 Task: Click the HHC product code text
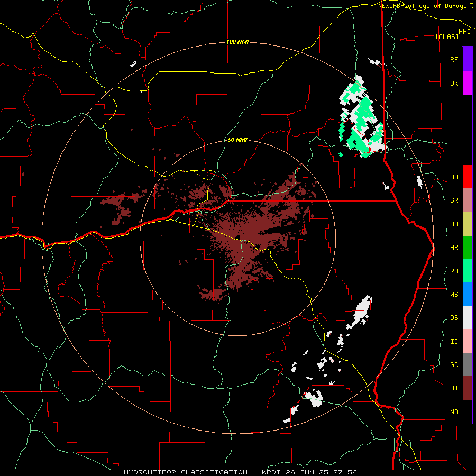click(464, 32)
